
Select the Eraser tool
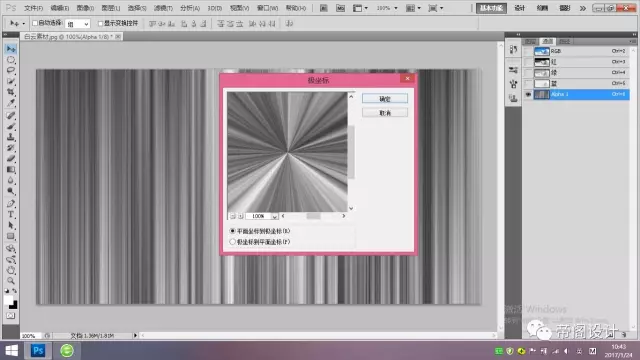(x=11, y=158)
